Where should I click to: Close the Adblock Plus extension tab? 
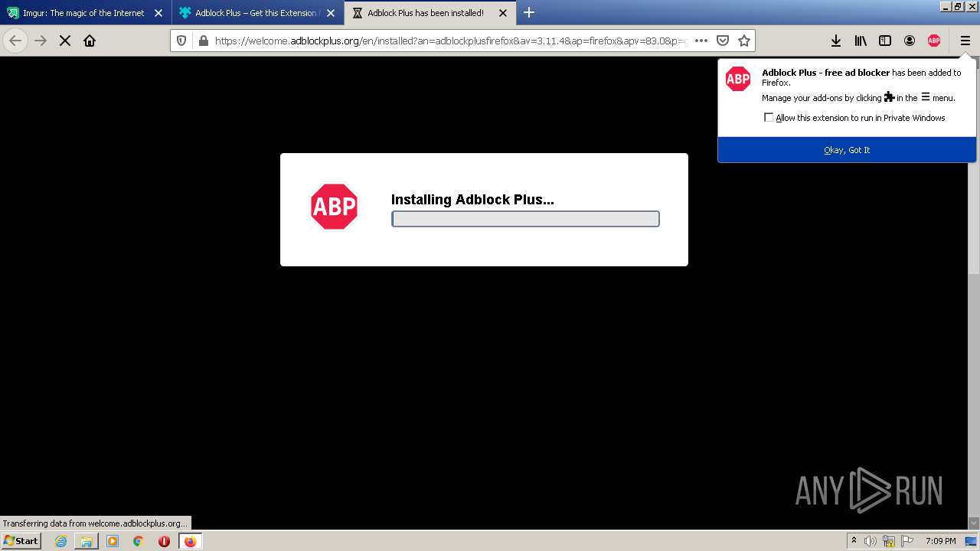pos(331,13)
